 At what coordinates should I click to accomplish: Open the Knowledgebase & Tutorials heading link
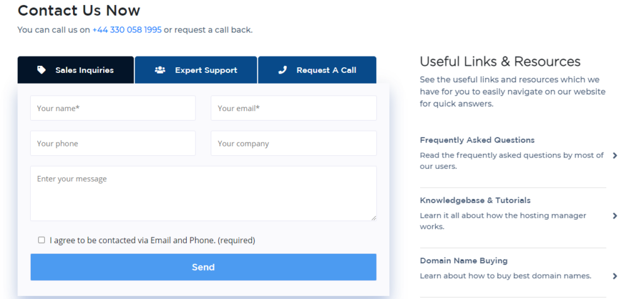coord(475,200)
